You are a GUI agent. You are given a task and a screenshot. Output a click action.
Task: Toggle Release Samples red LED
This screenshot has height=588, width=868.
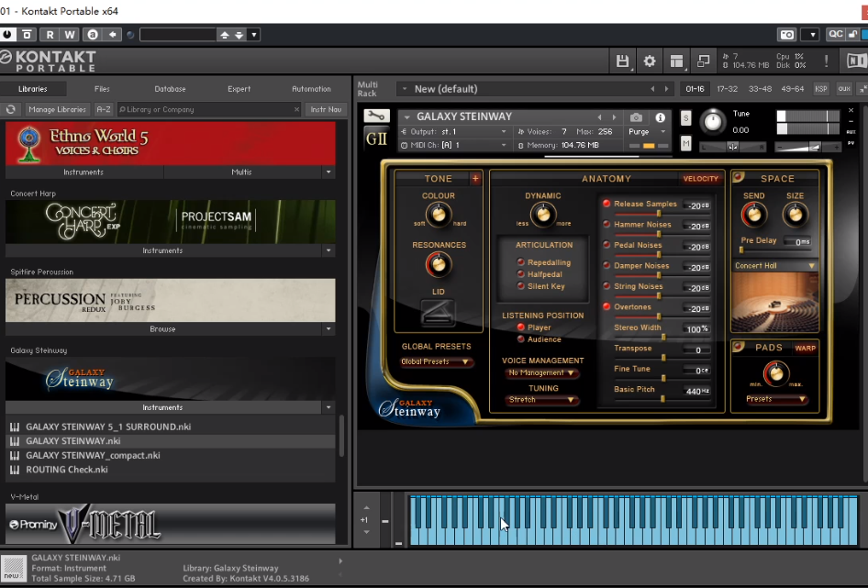coord(606,204)
